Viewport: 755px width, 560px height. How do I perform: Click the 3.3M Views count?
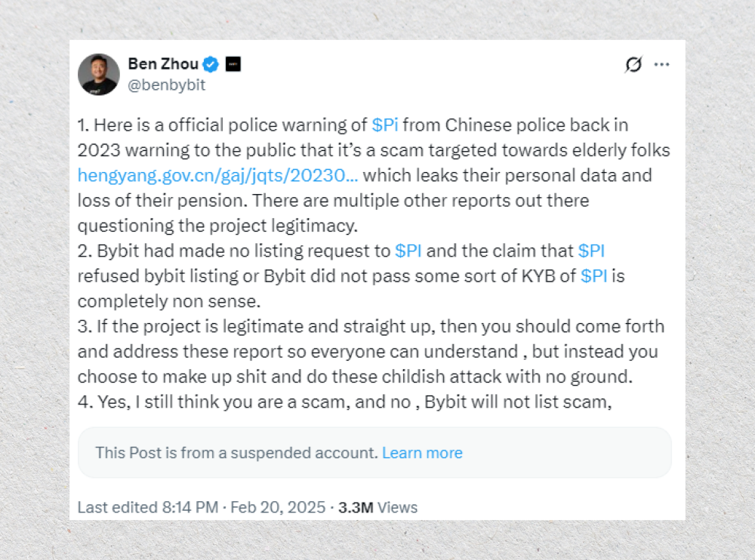(377, 507)
